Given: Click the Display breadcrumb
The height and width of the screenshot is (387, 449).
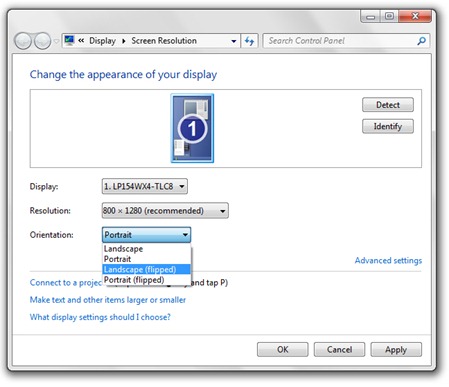Looking at the screenshot, I should click(102, 41).
